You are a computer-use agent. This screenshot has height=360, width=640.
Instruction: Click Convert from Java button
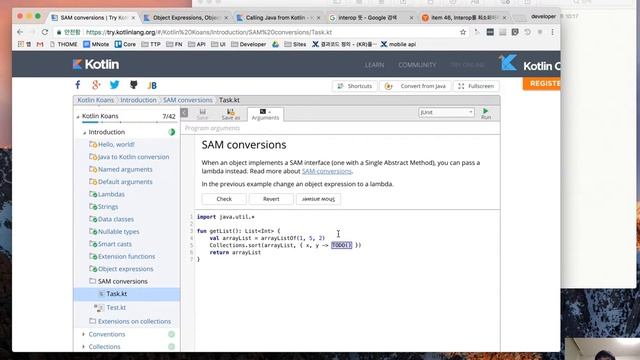point(416,86)
